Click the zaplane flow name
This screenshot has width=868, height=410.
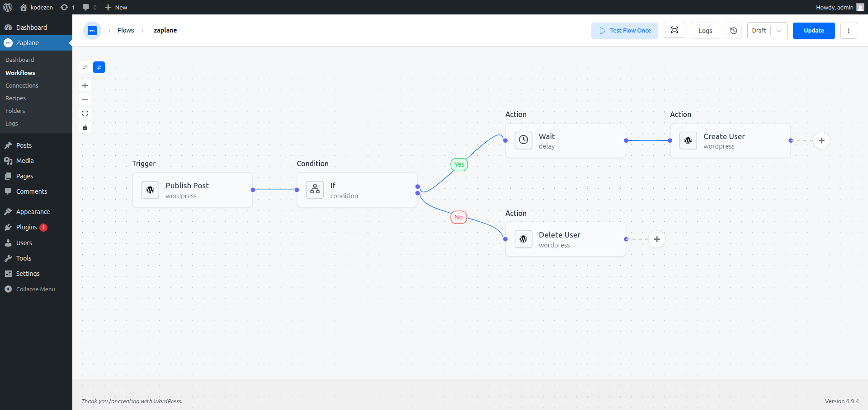(x=165, y=30)
